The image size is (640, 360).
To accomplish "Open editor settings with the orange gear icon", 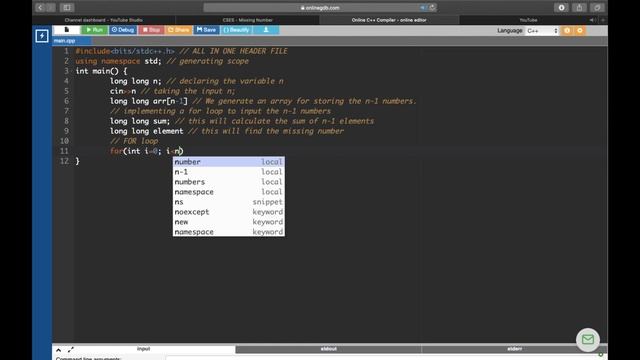I will pos(580,31).
